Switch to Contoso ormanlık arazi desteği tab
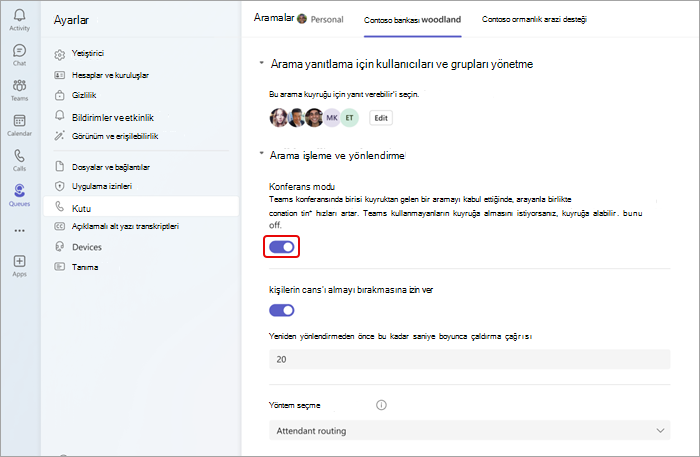Screen dimensions: 700x457 pos(534,19)
